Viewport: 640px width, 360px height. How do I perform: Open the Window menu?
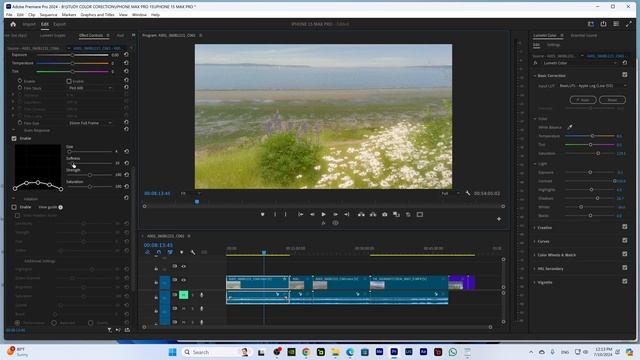pyautogui.click(x=139, y=15)
